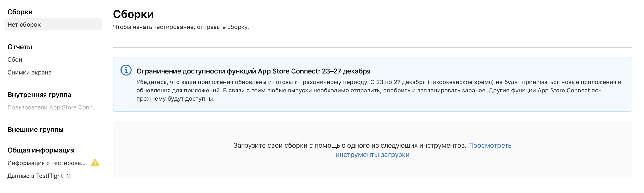
Task: Click the Внешние группы section header
Action: (35, 130)
